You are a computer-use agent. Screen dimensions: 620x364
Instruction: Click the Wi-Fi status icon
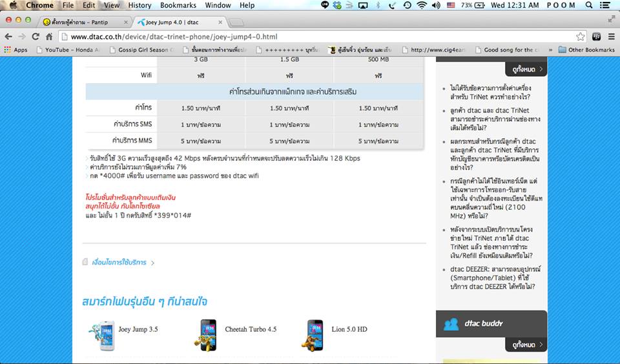pos(422,5)
